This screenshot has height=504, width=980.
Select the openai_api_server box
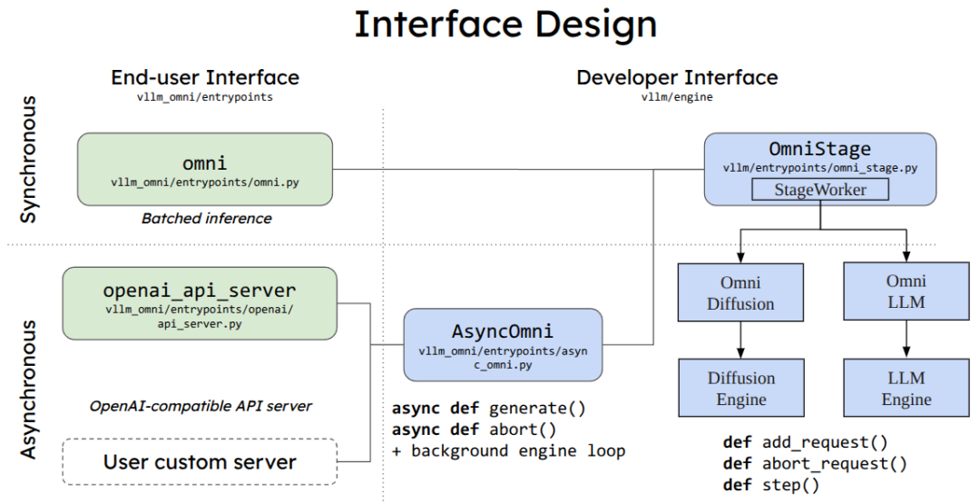[x=200, y=304]
